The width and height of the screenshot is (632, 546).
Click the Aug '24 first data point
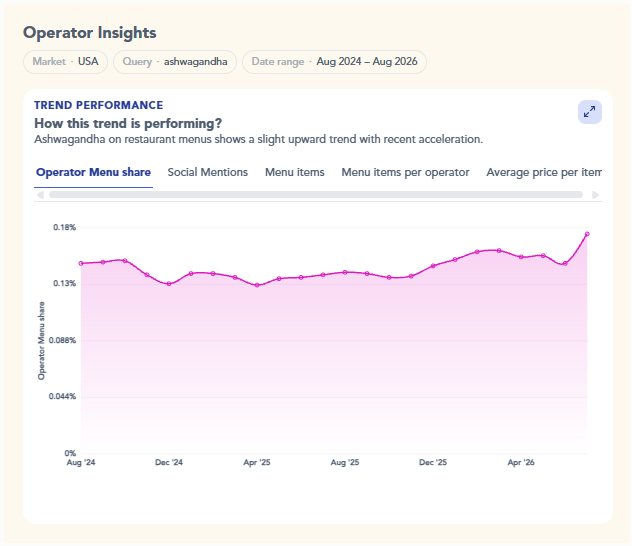[x=81, y=264]
